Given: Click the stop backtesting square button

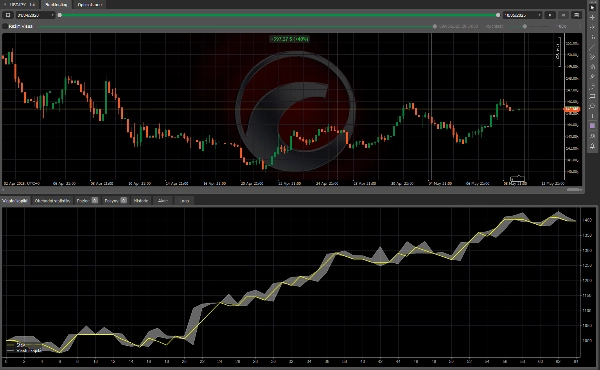Looking at the screenshot, I should pos(8,15).
